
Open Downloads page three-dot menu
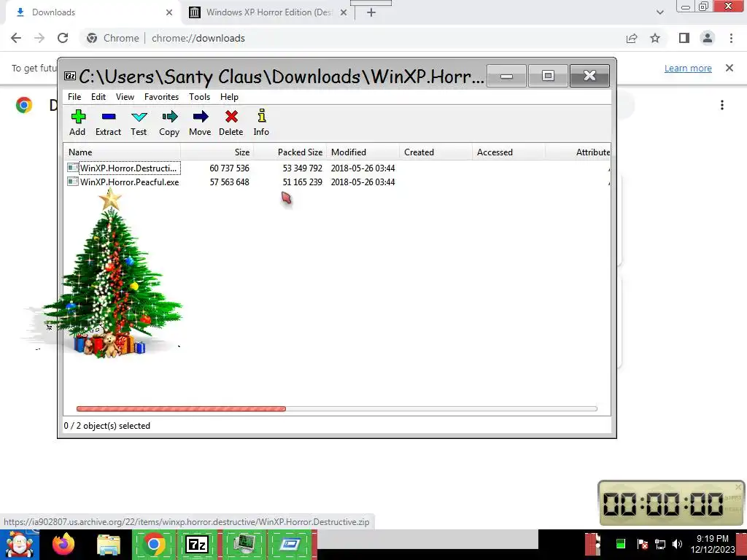(722, 105)
